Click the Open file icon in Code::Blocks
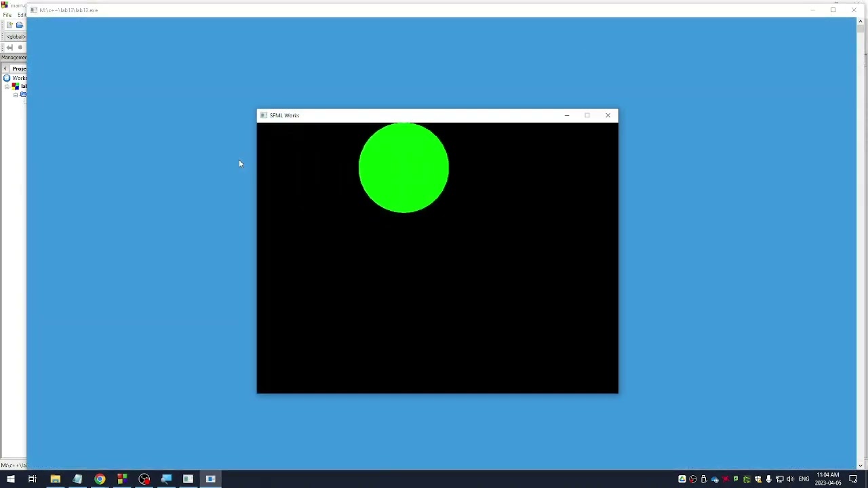The width and height of the screenshot is (868, 488). 20,25
